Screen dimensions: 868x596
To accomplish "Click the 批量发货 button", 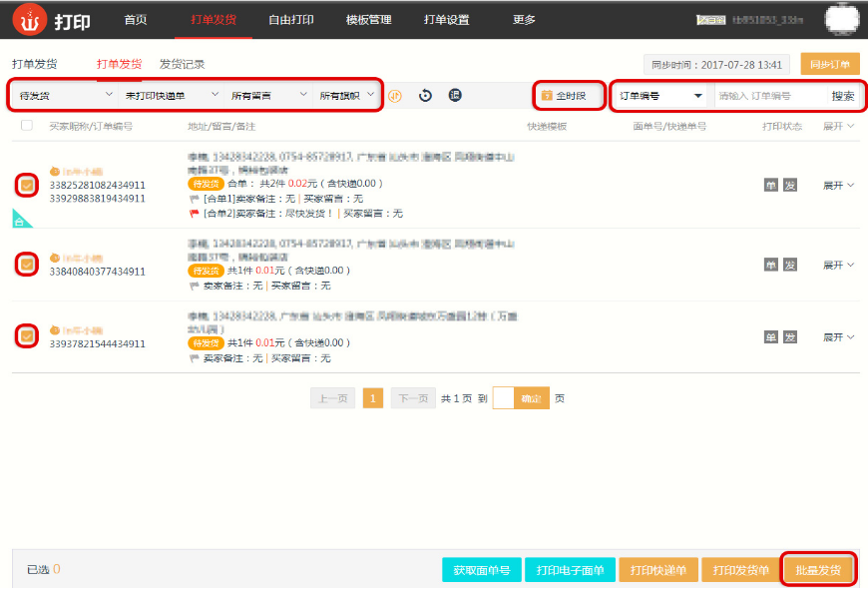I will tap(818, 570).
